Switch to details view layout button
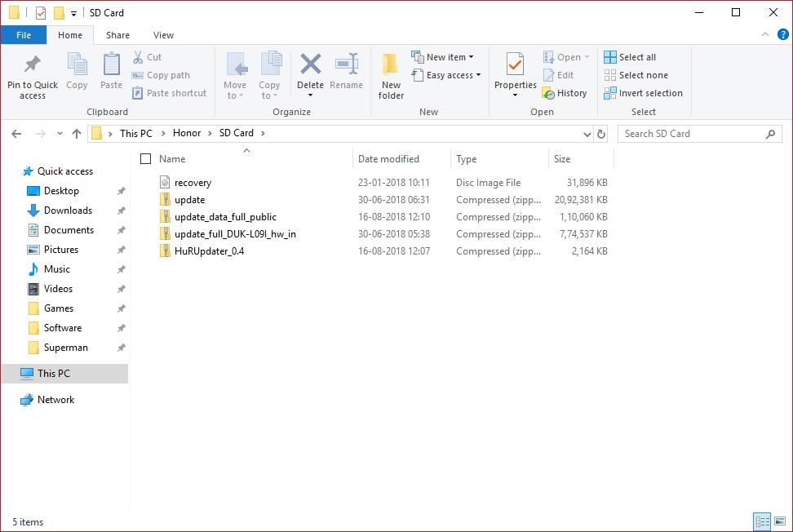The image size is (793, 532). [x=762, y=521]
